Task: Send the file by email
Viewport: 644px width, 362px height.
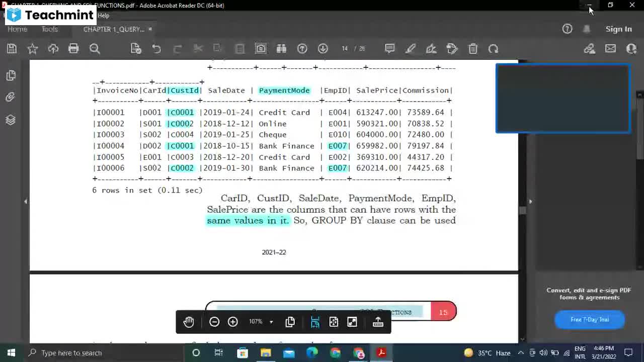Action: pyautogui.click(x=610, y=49)
